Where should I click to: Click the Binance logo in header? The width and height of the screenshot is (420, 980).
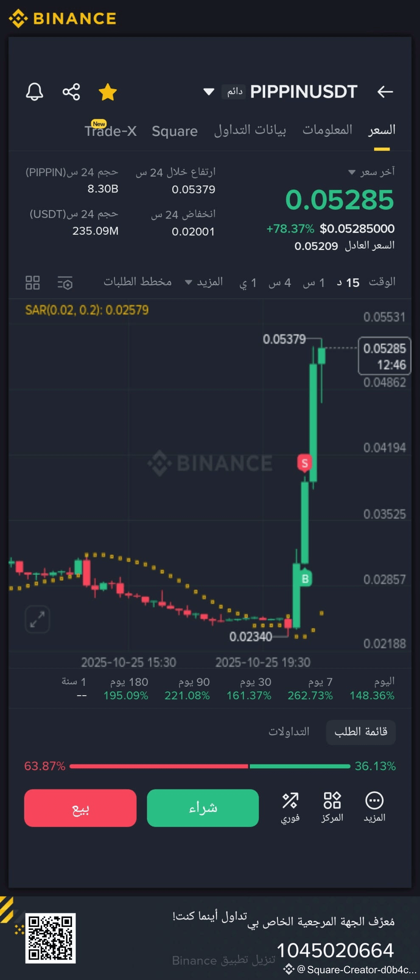[63, 18]
